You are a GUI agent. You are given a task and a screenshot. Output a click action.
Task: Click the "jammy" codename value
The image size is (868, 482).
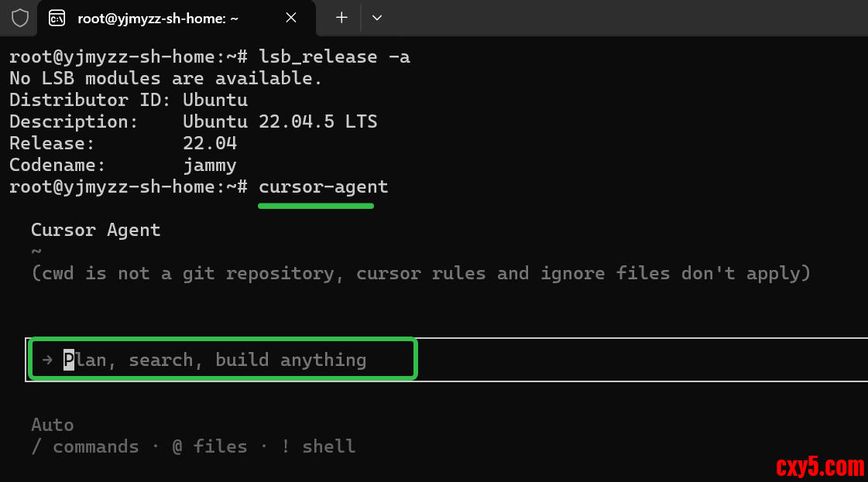coord(210,165)
